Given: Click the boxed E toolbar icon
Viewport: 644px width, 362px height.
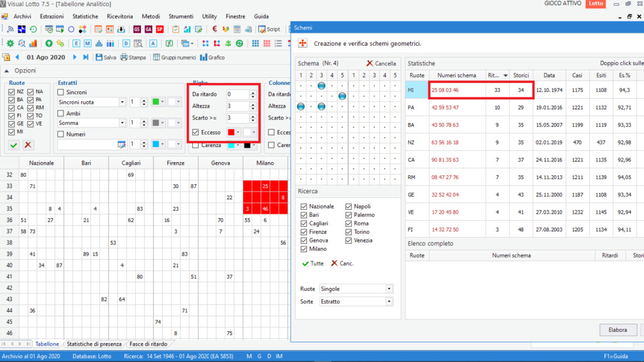Looking at the screenshot, I should [76, 43].
